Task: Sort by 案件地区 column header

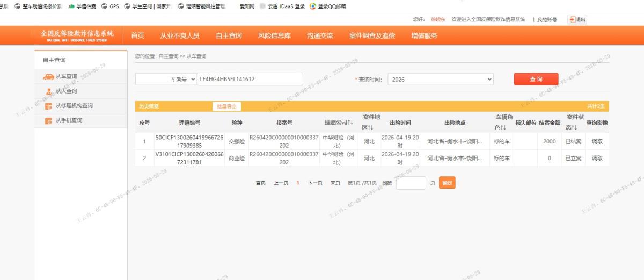Action: (371, 123)
